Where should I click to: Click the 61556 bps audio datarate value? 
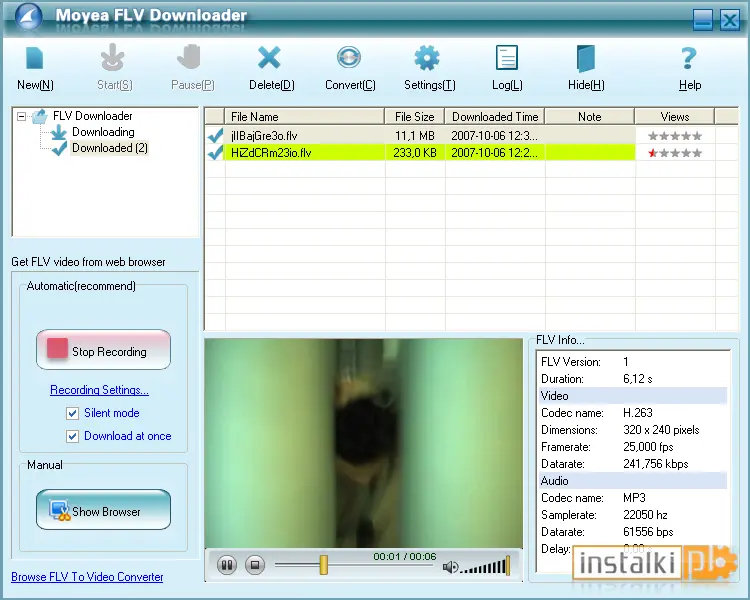click(x=648, y=532)
